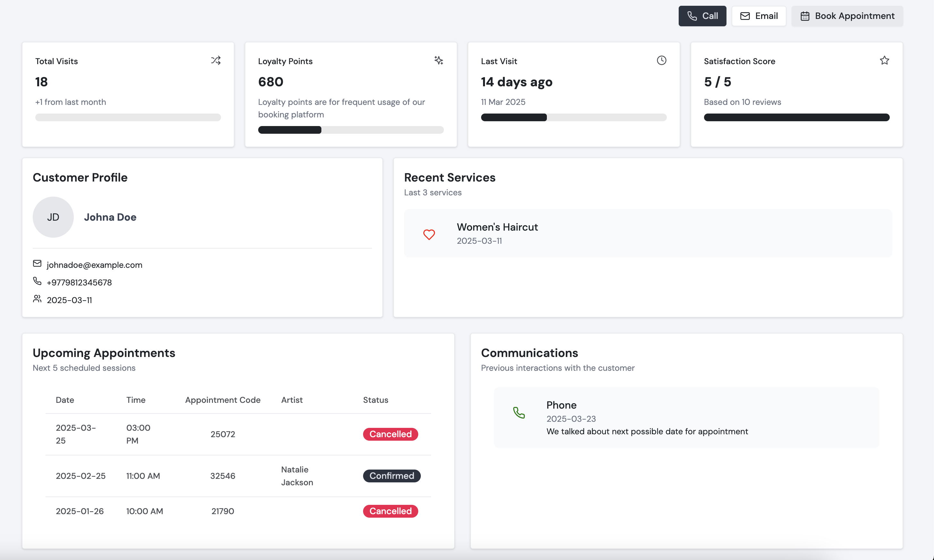The image size is (934, 560).
Task: Click the star icon on Satisfaction Score card
Action: [885, 60]
